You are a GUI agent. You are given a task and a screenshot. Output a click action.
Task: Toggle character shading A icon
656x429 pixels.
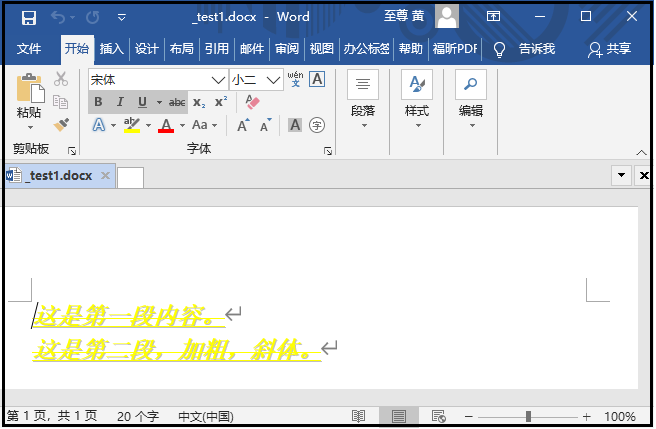tap(295, 125)
